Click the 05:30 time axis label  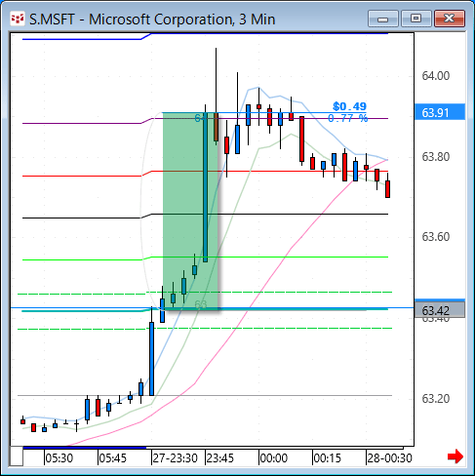(x=59, y=458)
